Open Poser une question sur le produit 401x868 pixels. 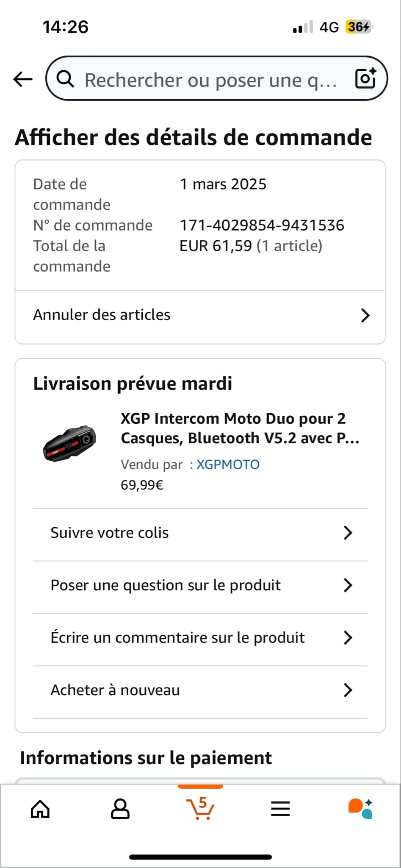[x=166, y=585]
